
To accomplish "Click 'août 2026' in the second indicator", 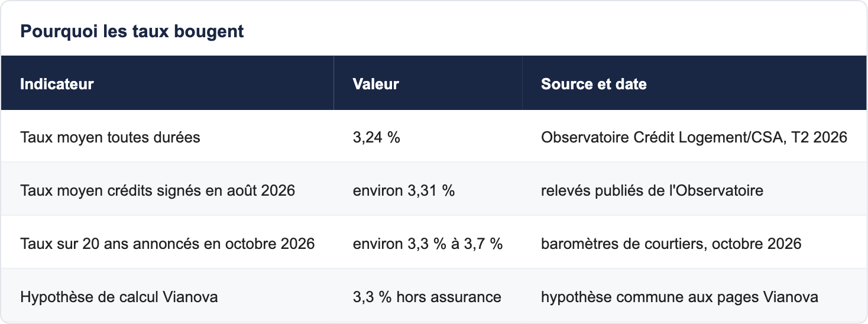I will [261, 190].
